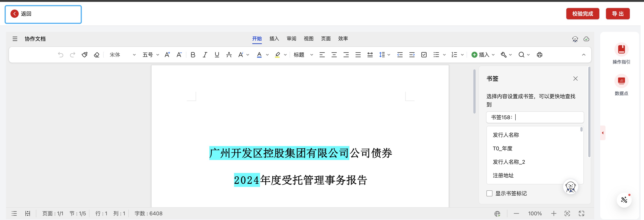
Task: Open the 效率 tab
Action: point(343,39)
